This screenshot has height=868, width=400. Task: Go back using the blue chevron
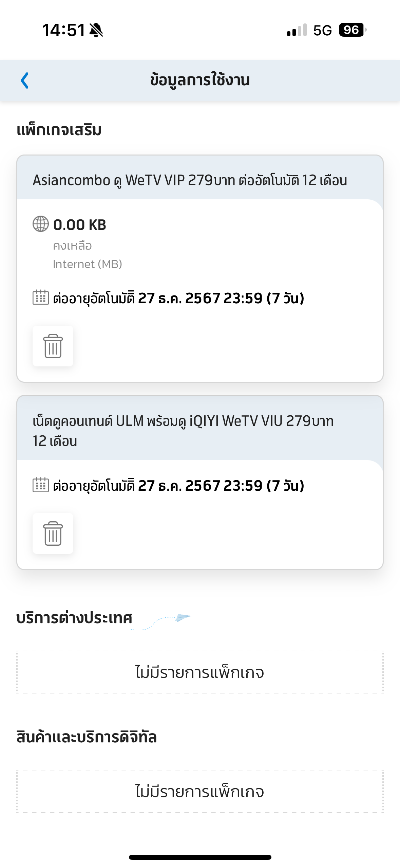25,80
